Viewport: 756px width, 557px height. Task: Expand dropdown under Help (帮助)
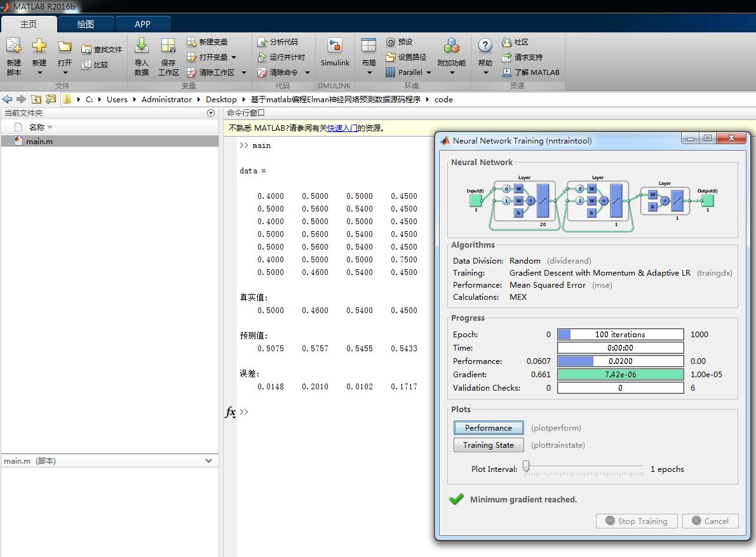pos(485,73)
